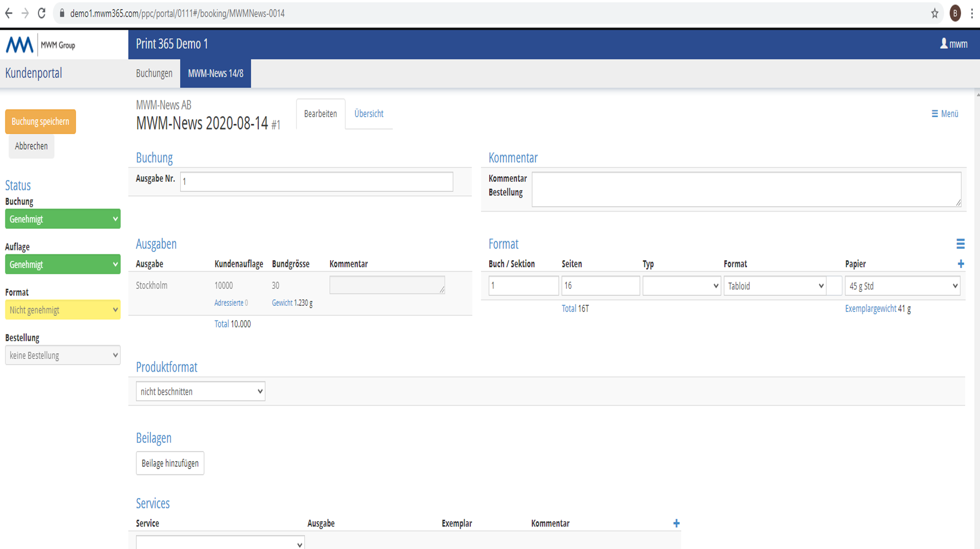Click the Seiten input showing 16

tap(601, 286)
